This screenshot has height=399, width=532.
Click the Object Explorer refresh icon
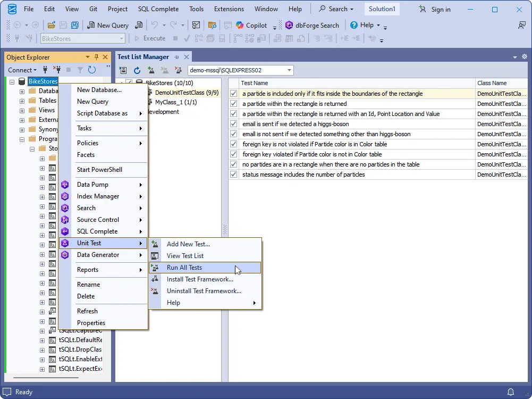point(92,70)
